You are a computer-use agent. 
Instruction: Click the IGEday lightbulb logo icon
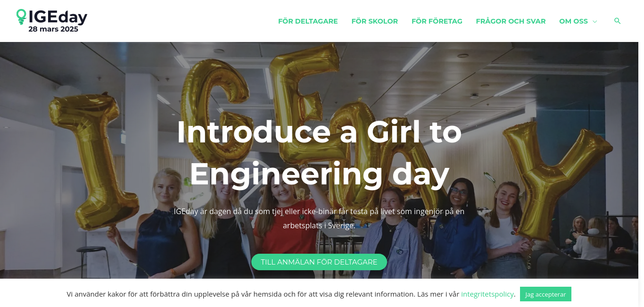click(21, 17)
